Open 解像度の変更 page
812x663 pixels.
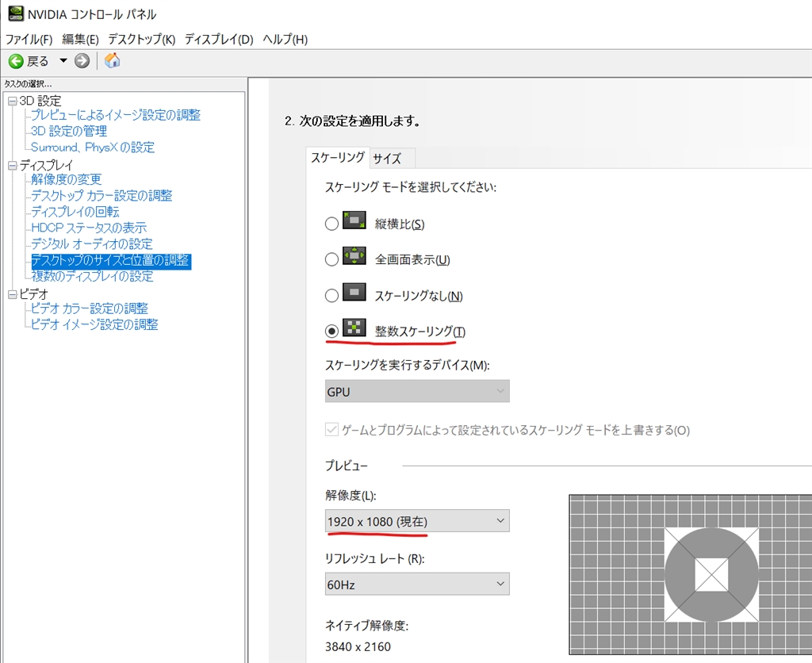(67, 179)
